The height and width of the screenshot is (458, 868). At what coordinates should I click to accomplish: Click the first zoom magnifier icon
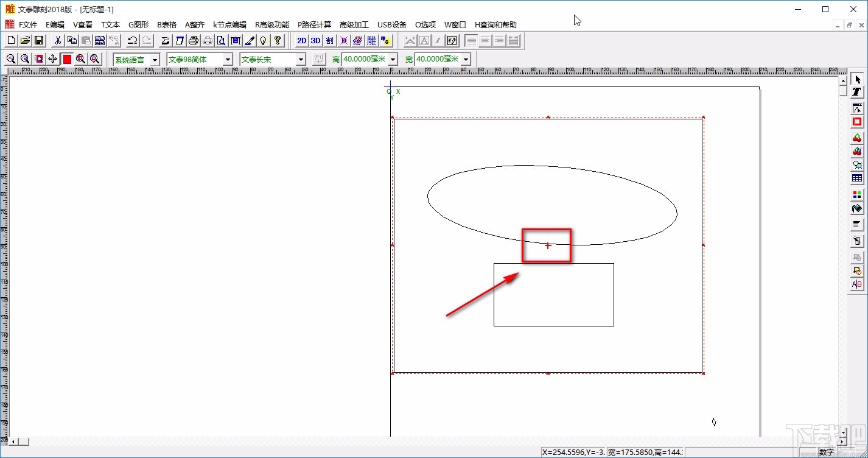(x=11, y=59)
